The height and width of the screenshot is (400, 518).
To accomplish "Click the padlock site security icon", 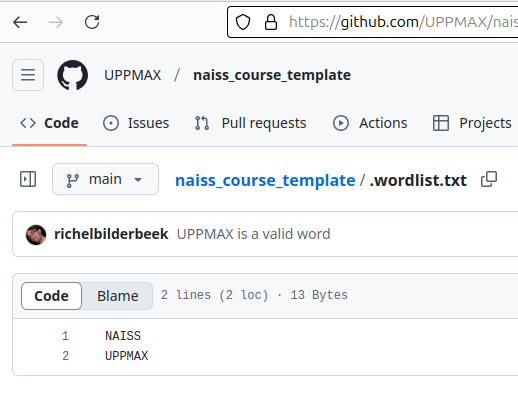I will (x=271, y=22).
